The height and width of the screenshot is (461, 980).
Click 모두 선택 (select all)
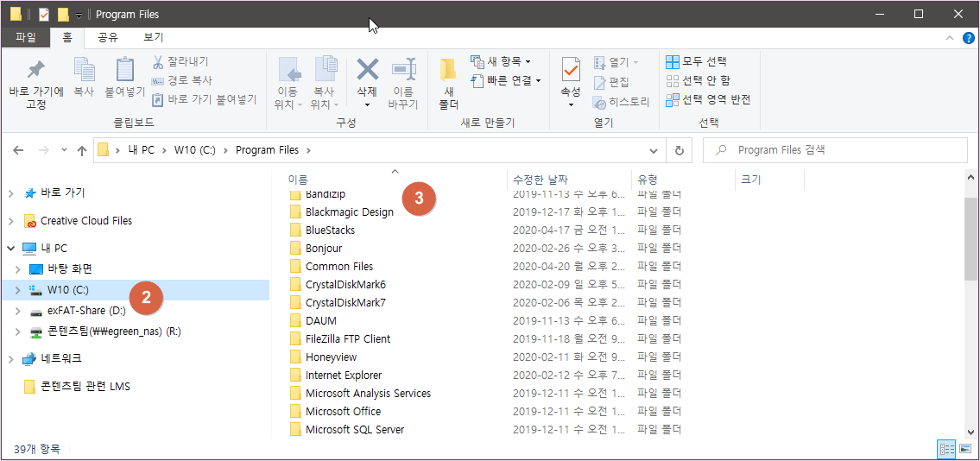pos(696,62)
